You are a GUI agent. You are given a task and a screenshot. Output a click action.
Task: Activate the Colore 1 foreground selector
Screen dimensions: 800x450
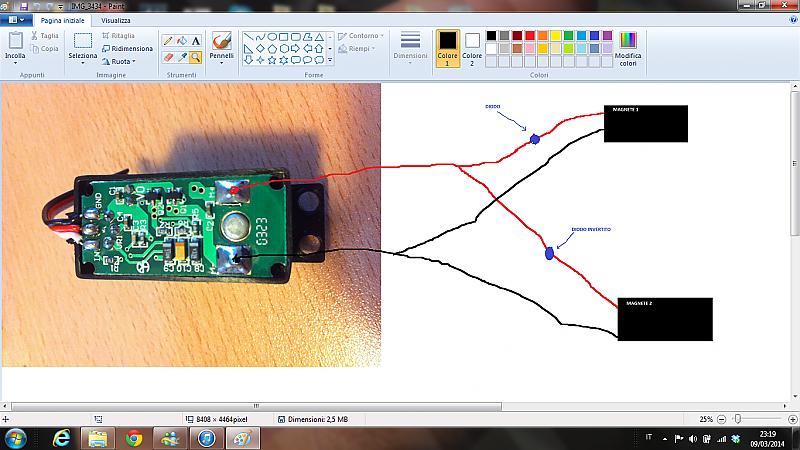(x=448, y=46)
